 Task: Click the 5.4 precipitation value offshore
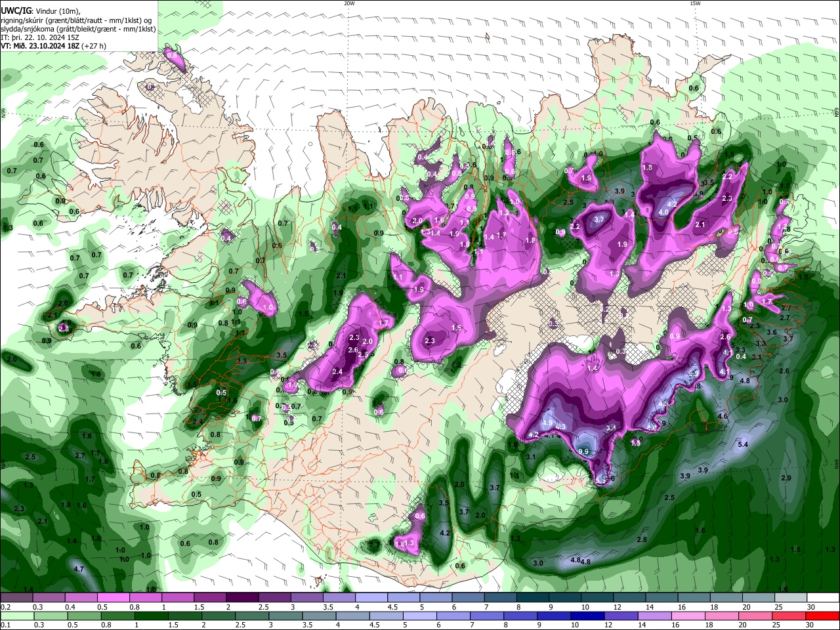coord(744,445)
